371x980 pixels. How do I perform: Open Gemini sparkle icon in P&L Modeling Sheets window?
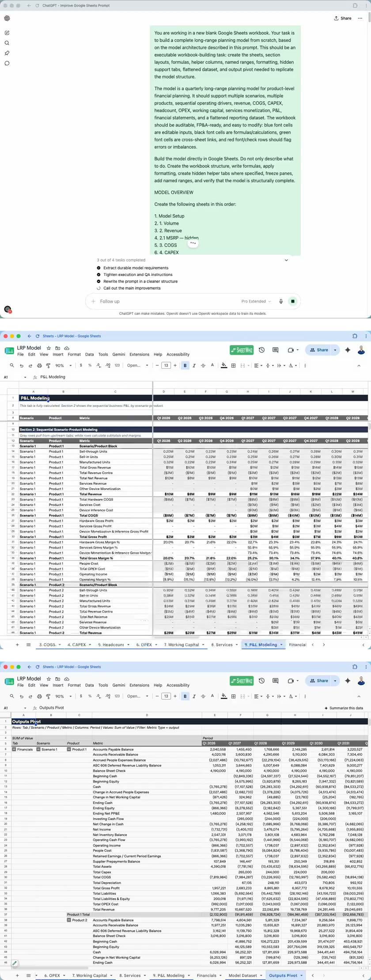click(x=348, y=350)
